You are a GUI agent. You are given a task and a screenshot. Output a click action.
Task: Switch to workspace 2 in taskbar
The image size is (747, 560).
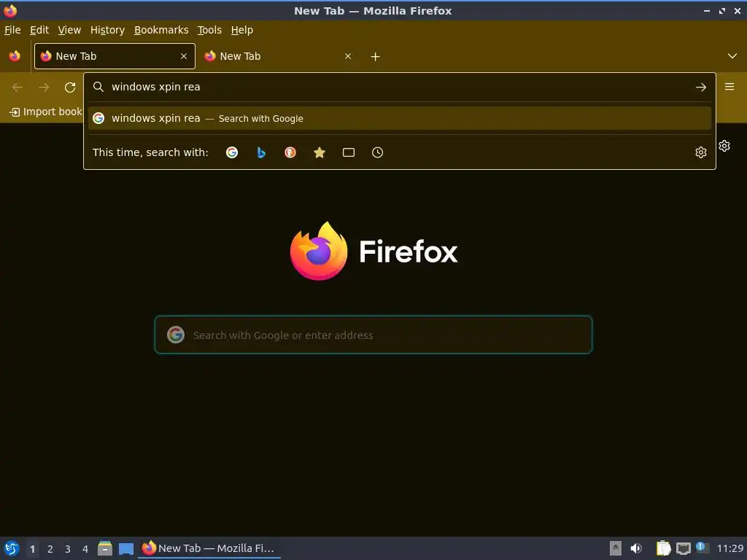click(x=50, y=549)
